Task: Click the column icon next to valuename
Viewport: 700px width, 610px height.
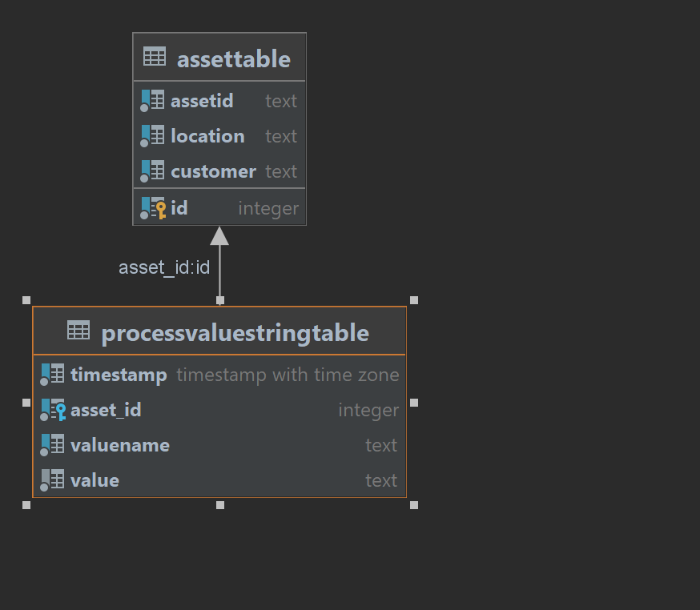Action: coord(53,445)
